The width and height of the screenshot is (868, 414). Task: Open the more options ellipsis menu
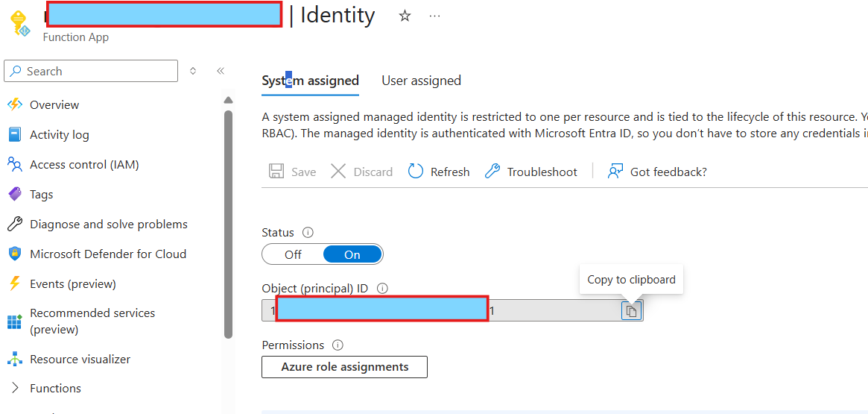[x=435, y=16]
